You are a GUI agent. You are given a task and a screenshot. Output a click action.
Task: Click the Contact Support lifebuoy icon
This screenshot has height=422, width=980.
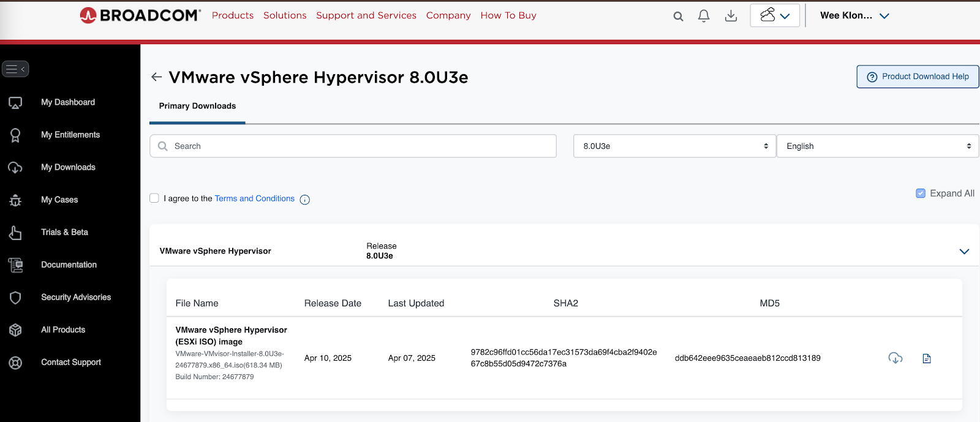(15, 363)
